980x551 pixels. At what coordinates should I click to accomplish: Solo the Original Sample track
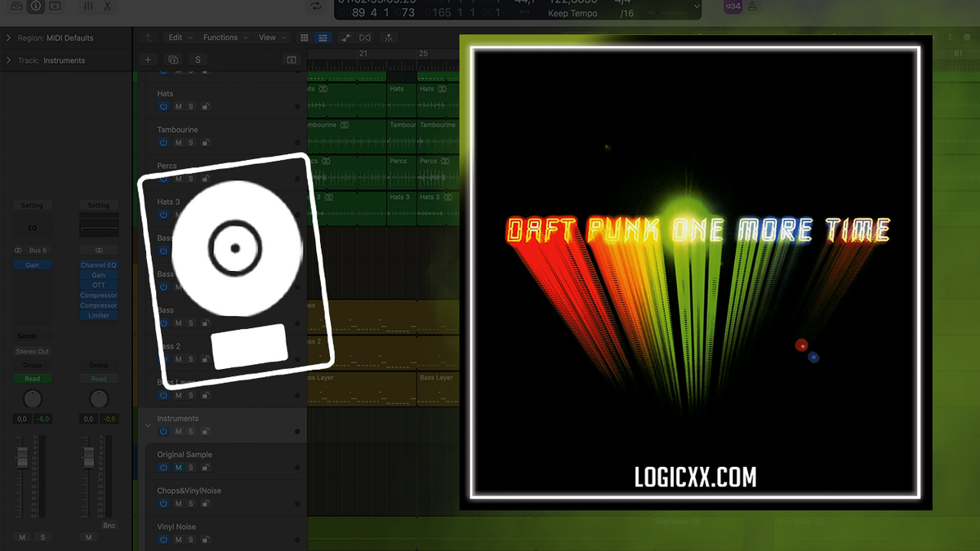click(x=190, y=467)
